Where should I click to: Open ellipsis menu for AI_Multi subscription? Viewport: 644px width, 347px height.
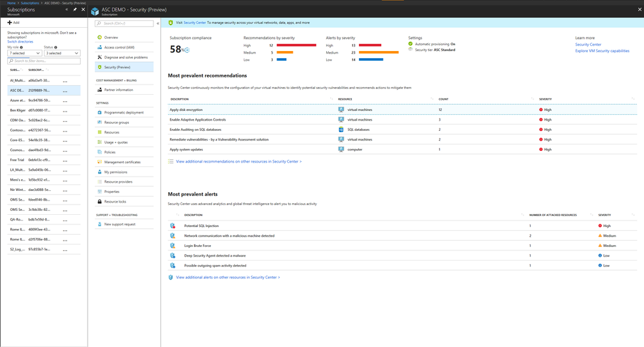click(65, 81)
